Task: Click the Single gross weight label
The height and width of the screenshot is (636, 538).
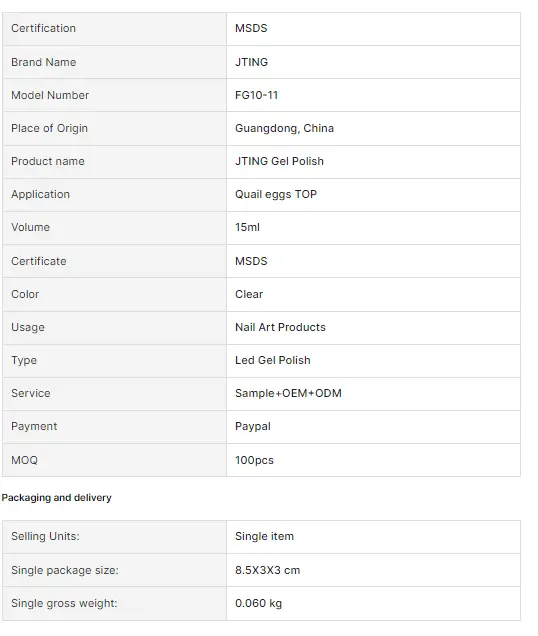Action: (x=64, y=603)
